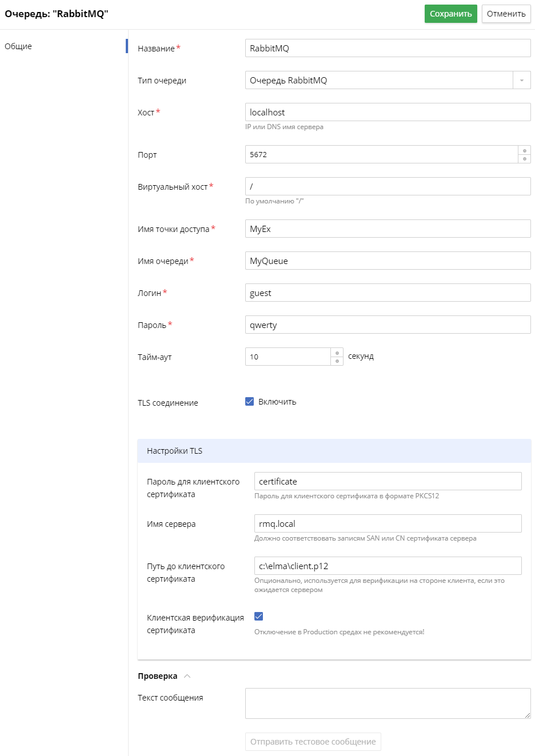
Task: Open the Тип очереди dropdown arrow
Action: [521, 80]
